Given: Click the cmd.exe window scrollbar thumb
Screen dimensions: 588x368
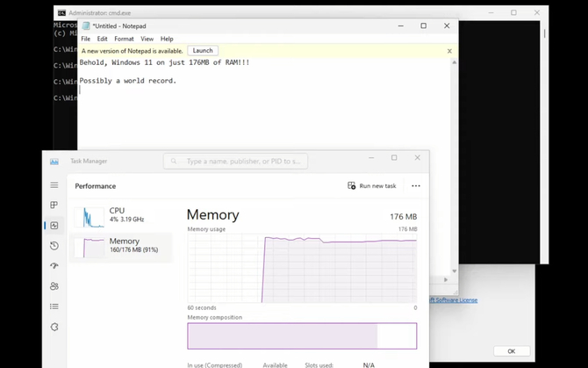Looking at the screenshot, I should [544, 33].
